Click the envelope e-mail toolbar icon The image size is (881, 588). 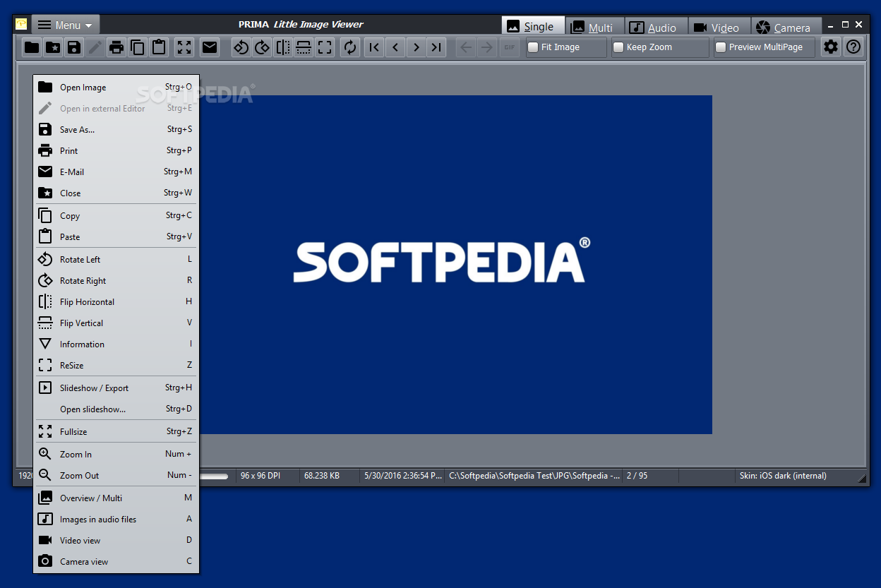coord(210,47)
